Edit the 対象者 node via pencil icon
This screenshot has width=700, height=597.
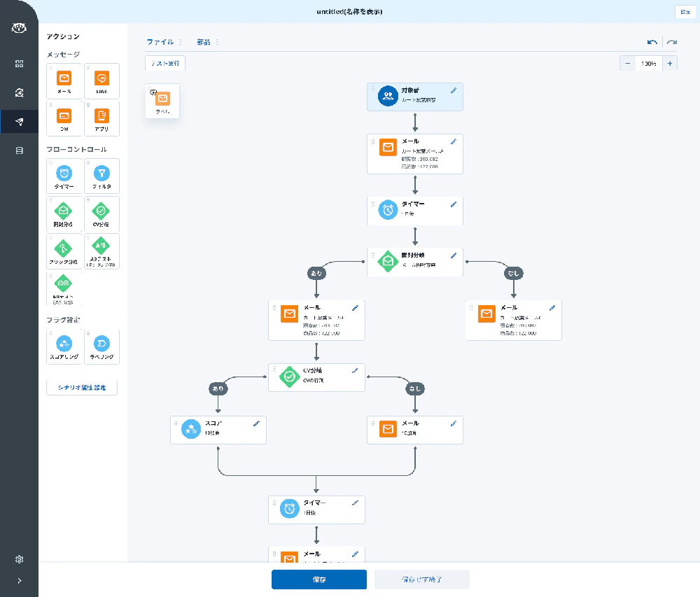(x=453, y=90)
